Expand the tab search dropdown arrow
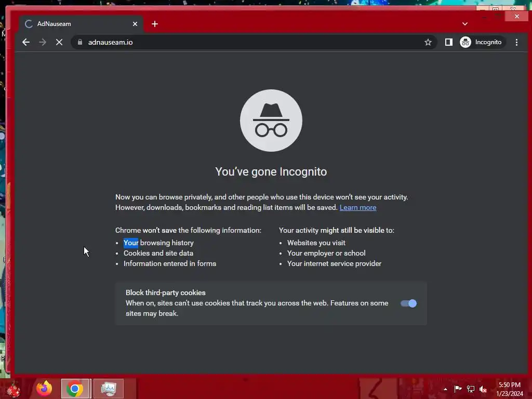This screenshot has height=399, width=532. point(465,24)
